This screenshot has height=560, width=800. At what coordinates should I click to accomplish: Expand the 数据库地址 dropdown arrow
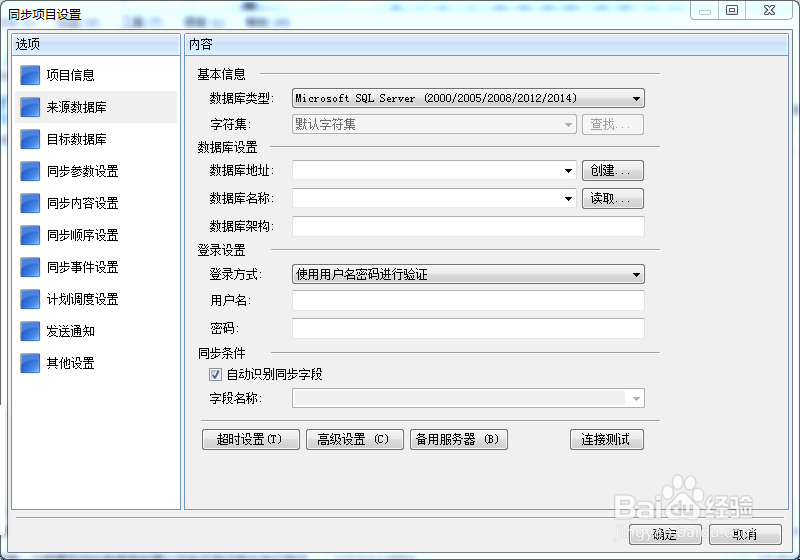coord(568,171)
